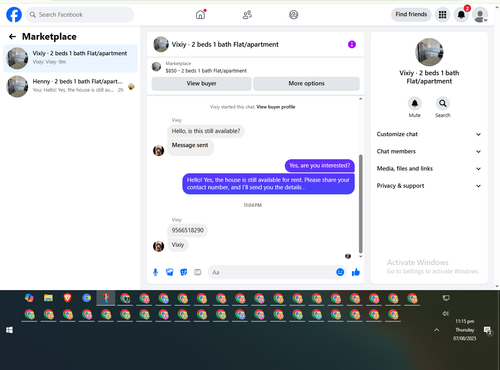Screen dimensions: 500x370
Task: Click the Facebook logo icon
Action: [x=14, y=15]
